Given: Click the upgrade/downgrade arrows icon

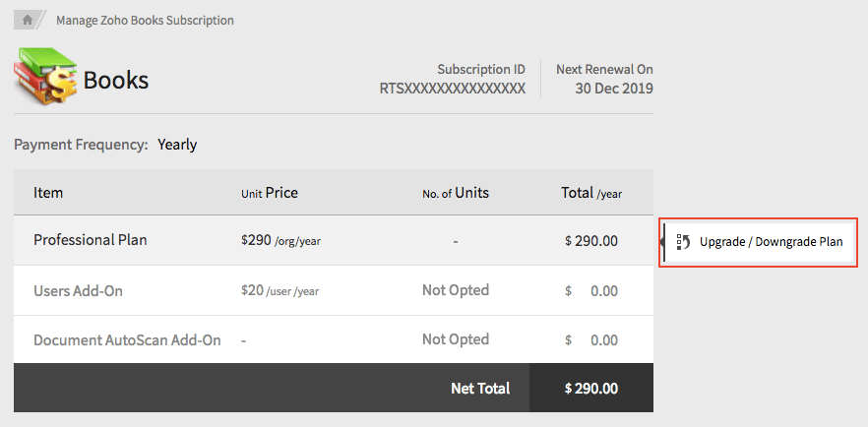Looking at the screenshot, I should coord(684,241).
